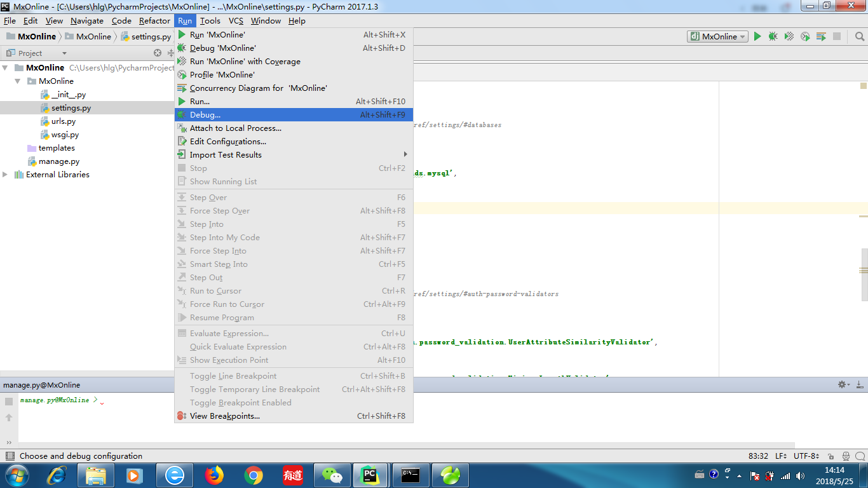Image resolution: width=868 pixels, height=488 pixels.
Task: Open the gear settings of manage.py console
Action: [843, 384]
